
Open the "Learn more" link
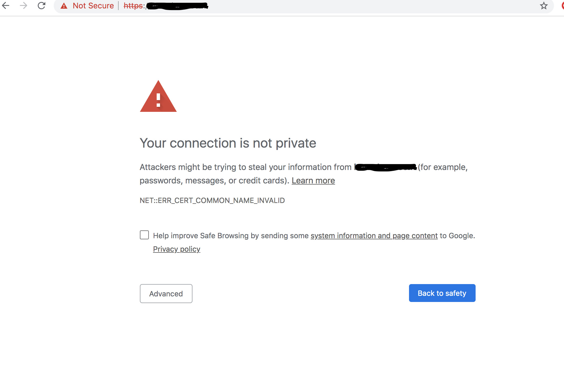pyautogui.click(x=313, y=181)
